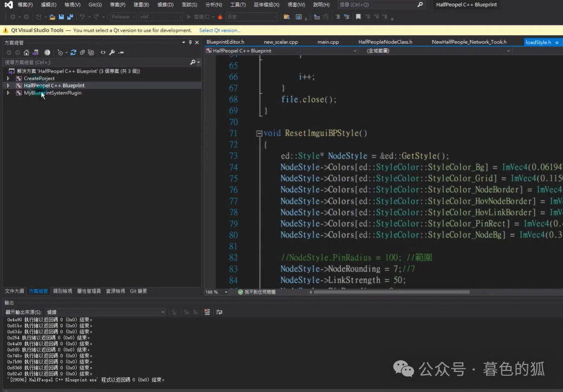The height and width of the screenshot is (392, 563).
Task: Expand the MyBlueprintSystemPlugin project node
Action: pos(8,93)
